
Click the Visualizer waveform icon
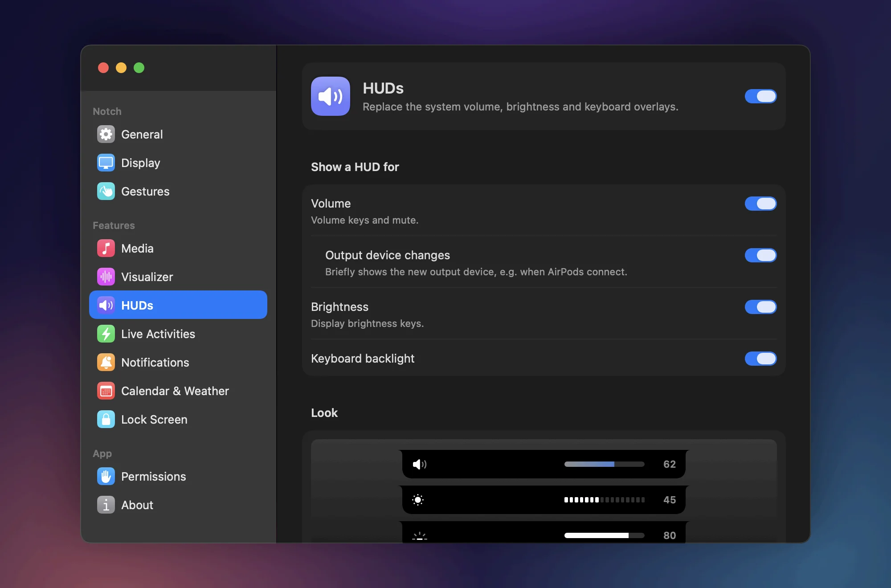[x=106, y=277]
